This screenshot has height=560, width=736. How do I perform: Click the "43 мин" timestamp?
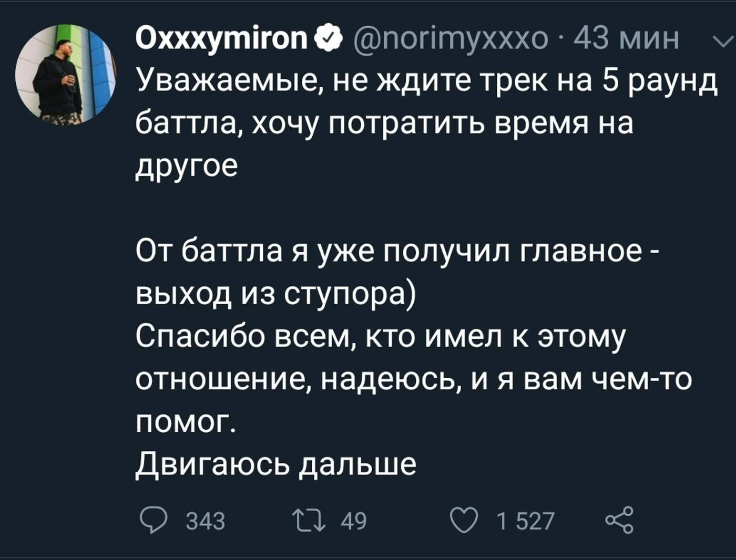click(x=626, y=38)
